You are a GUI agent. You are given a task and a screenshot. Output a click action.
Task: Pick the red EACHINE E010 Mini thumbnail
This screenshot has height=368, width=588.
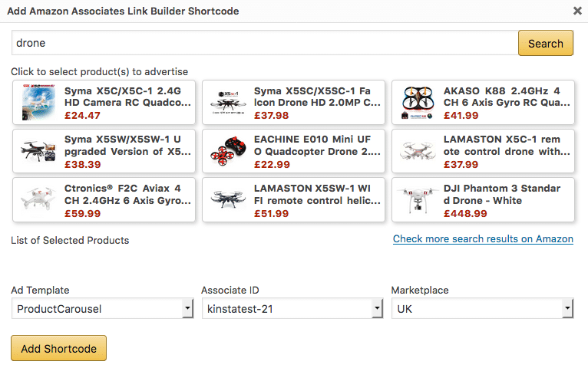pos(229,152)
